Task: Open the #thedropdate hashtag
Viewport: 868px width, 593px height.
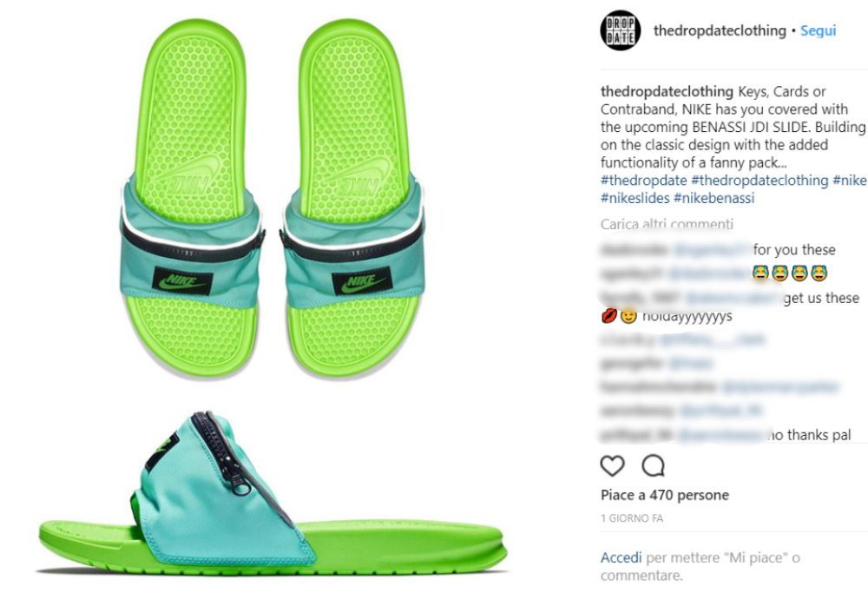Action: point(644,181)
